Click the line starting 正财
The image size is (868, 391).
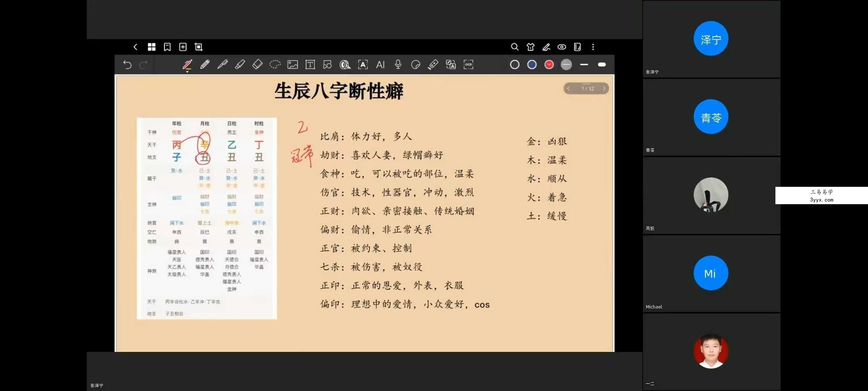397,211
